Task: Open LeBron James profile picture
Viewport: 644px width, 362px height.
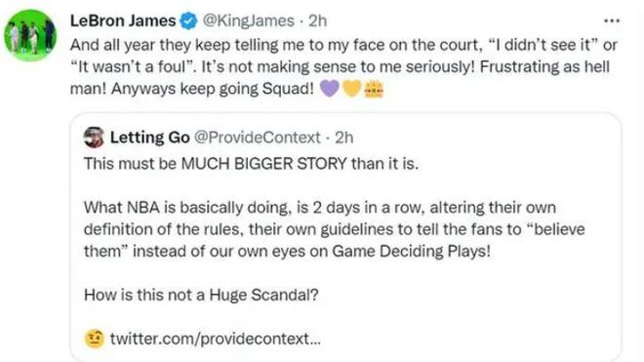Action: [29, 35]
